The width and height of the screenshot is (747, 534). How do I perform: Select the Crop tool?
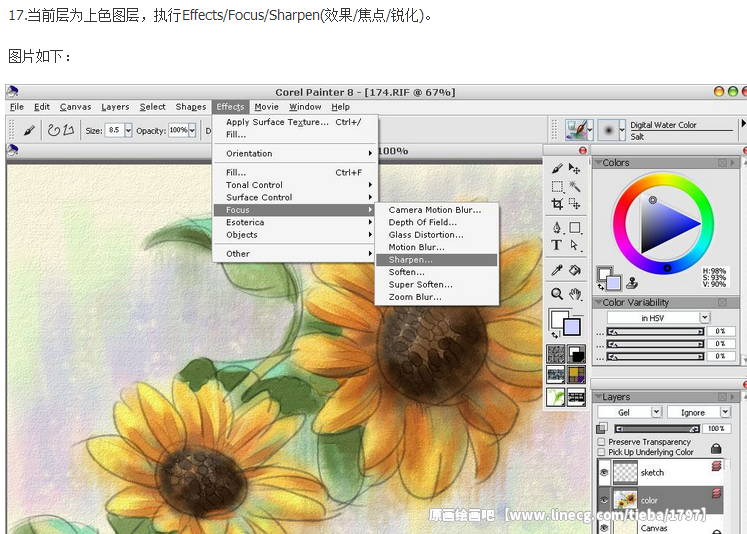pyautogui.click(x=557, y=204)
